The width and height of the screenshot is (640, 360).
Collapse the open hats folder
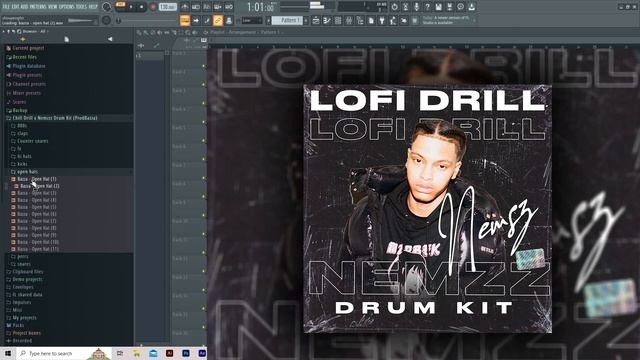(27, 172)
